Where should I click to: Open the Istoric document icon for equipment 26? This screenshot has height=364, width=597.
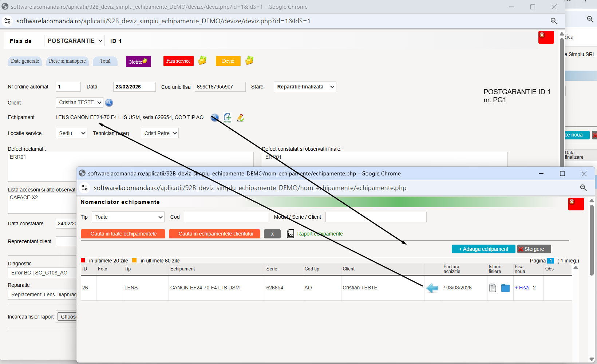tap(493, 288)
